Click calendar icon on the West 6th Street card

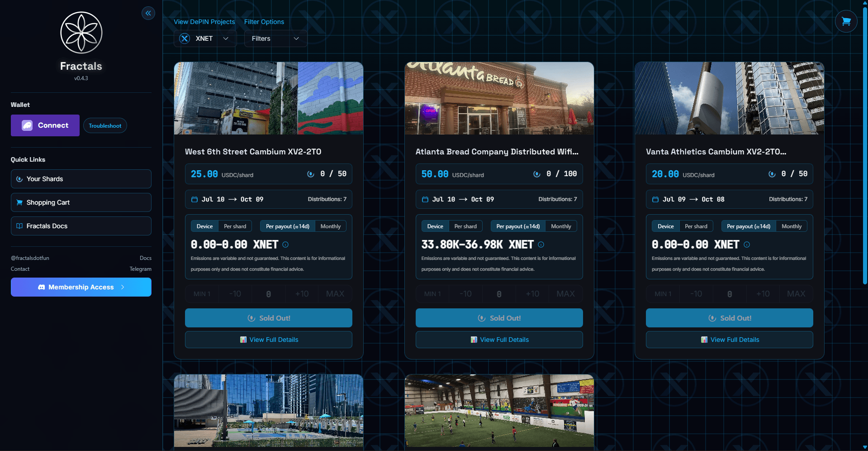point(194,199)
